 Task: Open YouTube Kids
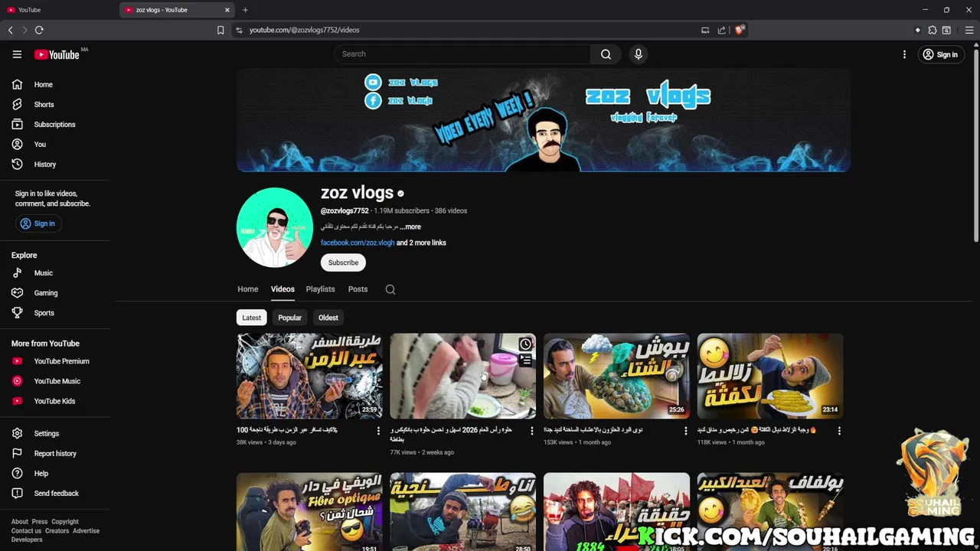(x=55, y=401)
